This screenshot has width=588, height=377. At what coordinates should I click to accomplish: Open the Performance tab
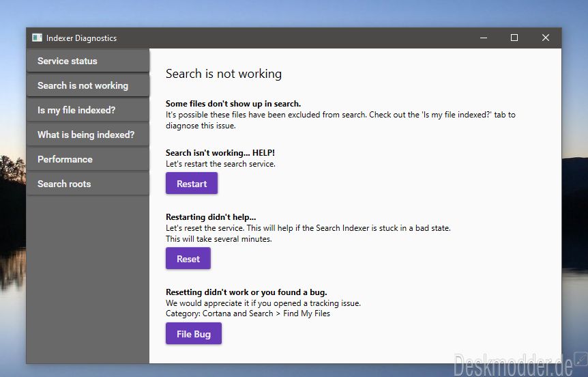pos(87,159)
